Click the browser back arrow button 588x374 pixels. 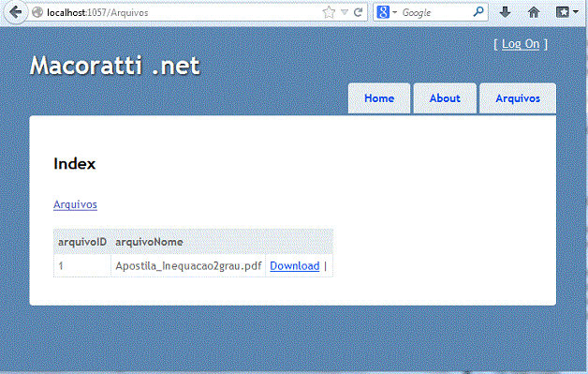15,12
